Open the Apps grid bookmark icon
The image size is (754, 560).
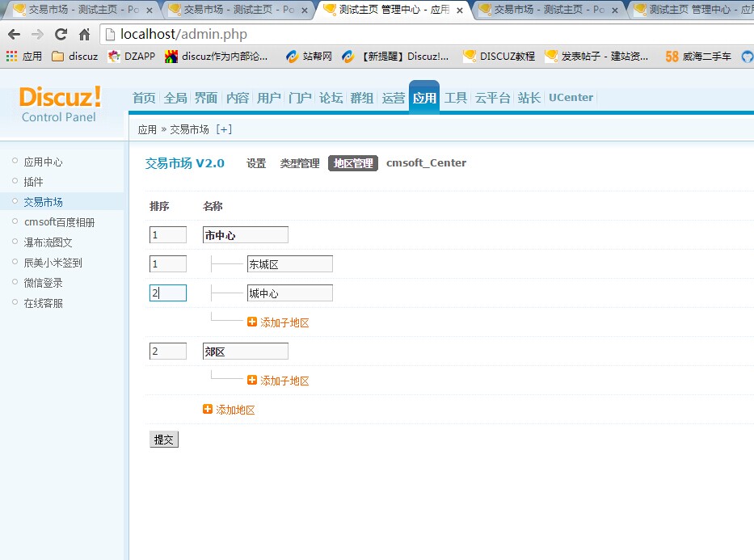click(11, 57)
